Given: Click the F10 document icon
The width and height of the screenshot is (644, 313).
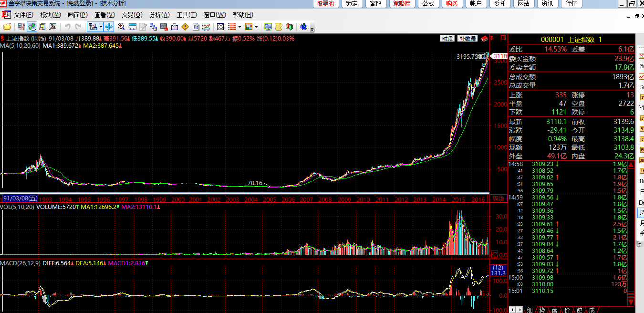Looking at the screenshot, I should click(196, 27).
